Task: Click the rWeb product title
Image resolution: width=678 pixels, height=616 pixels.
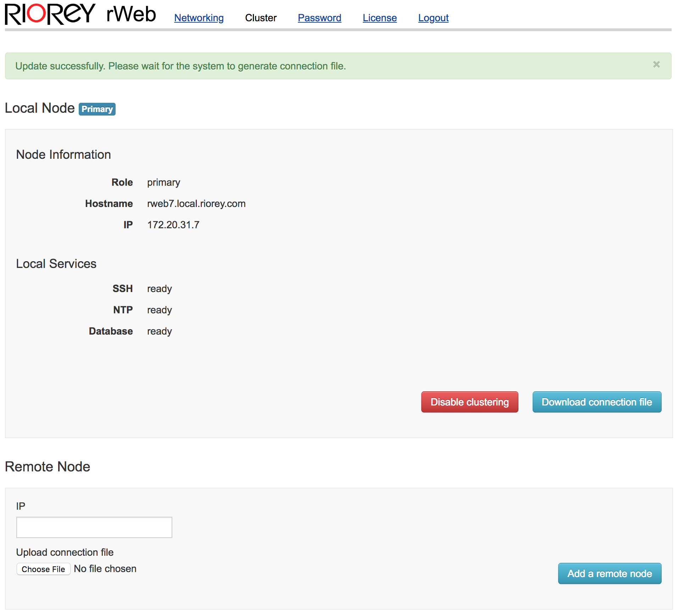Action: pos(131,14)
